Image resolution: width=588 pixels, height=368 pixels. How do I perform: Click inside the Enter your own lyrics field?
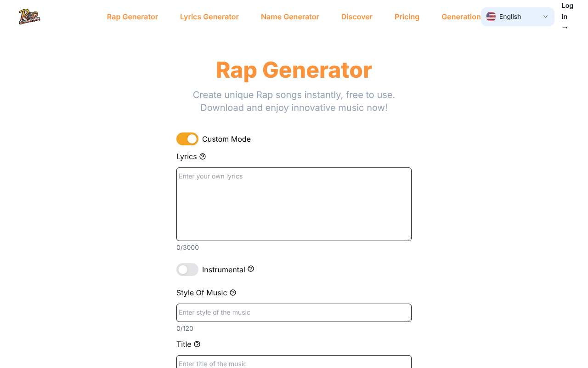tap(294, 204)
